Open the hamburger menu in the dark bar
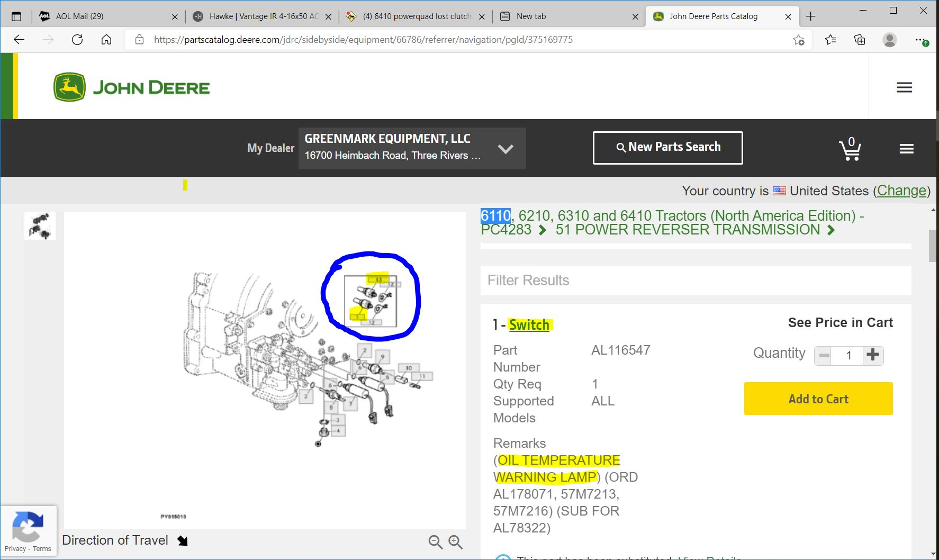 pyautogui.click(x=906, y=149)
